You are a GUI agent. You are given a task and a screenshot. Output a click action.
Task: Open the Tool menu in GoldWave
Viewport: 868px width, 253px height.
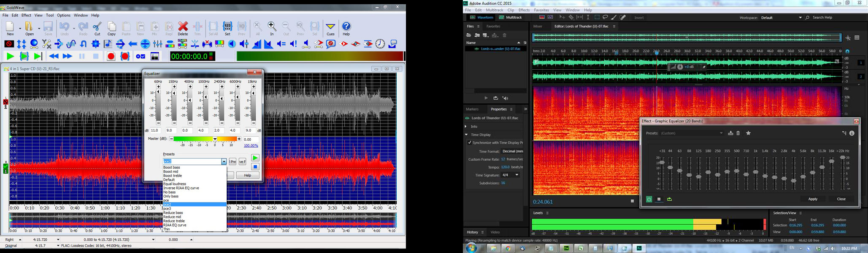coord(50,15)
